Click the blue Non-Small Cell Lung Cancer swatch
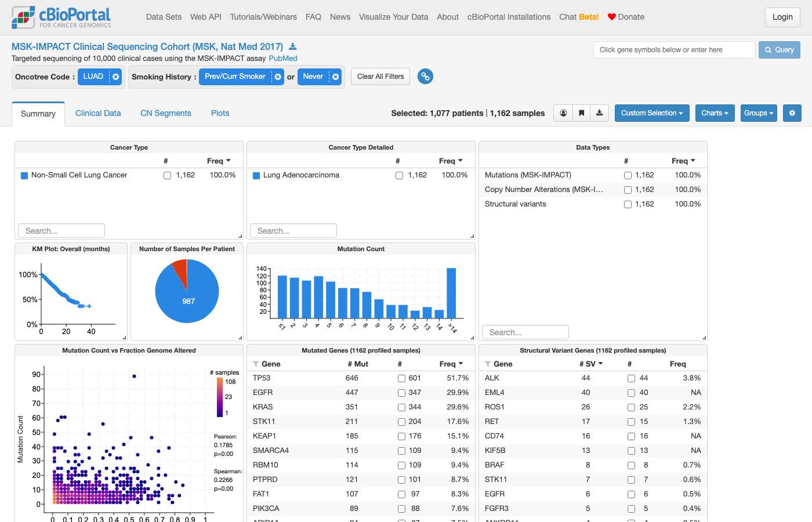The image size is (812, 522). (24, 175)
